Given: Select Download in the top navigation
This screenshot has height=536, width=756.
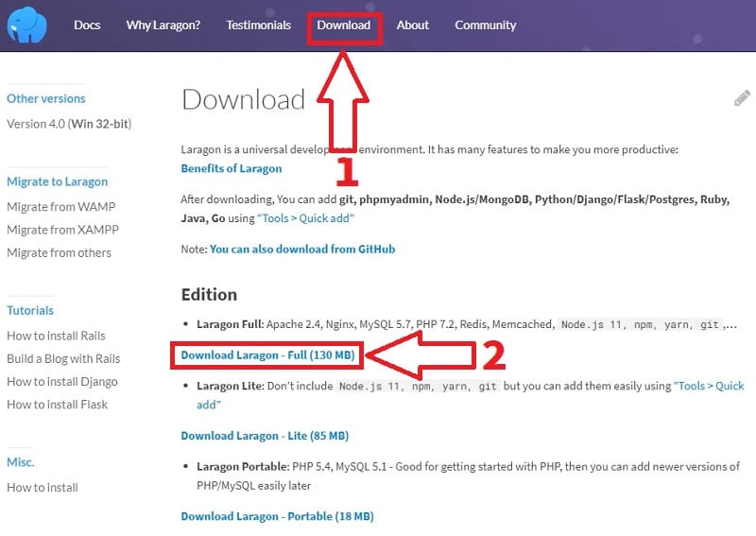Looking at the screenshot, I should (344, 26).
